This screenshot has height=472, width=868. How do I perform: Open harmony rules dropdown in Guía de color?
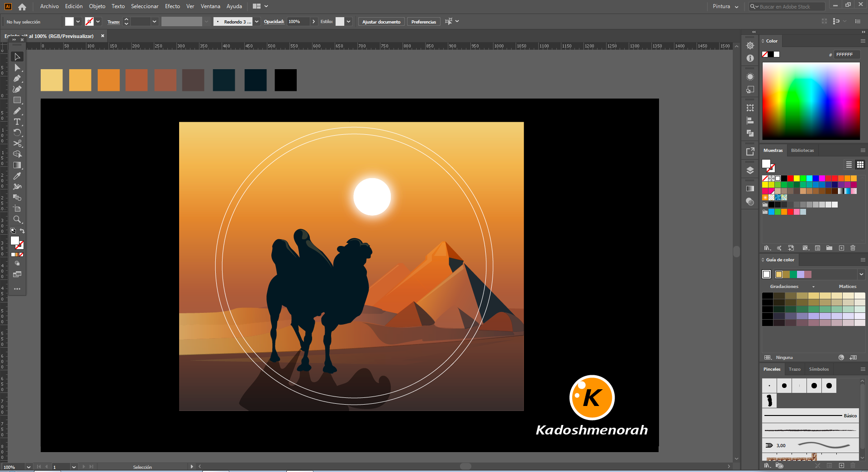pos(861,274)
